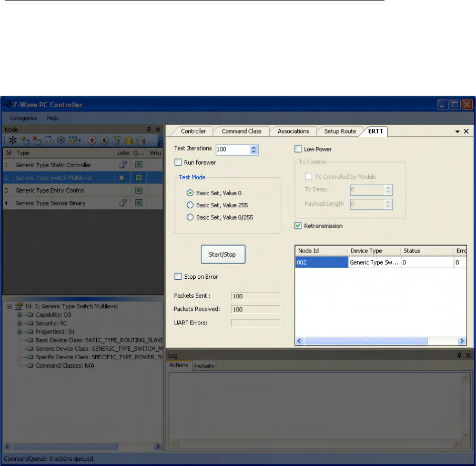The height and width of the screenshot is (466, 476).
Task: Switch to the Associations tab
Action: [x=293, y=131]
